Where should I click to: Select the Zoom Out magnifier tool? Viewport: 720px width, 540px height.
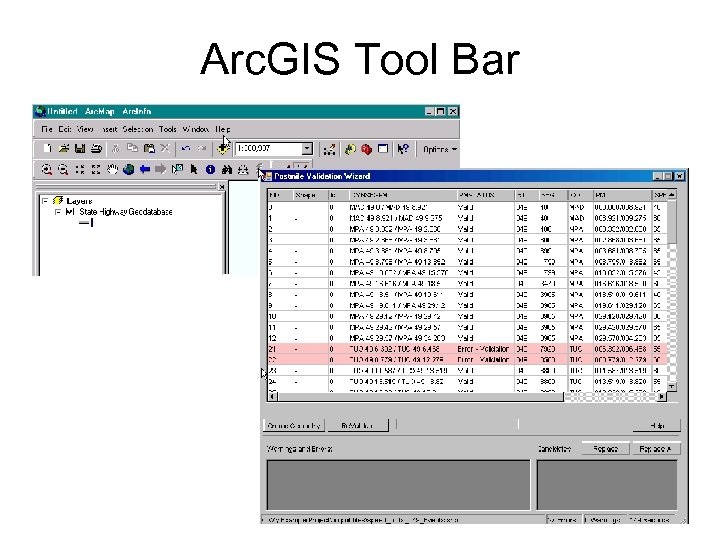click(63, 170)
